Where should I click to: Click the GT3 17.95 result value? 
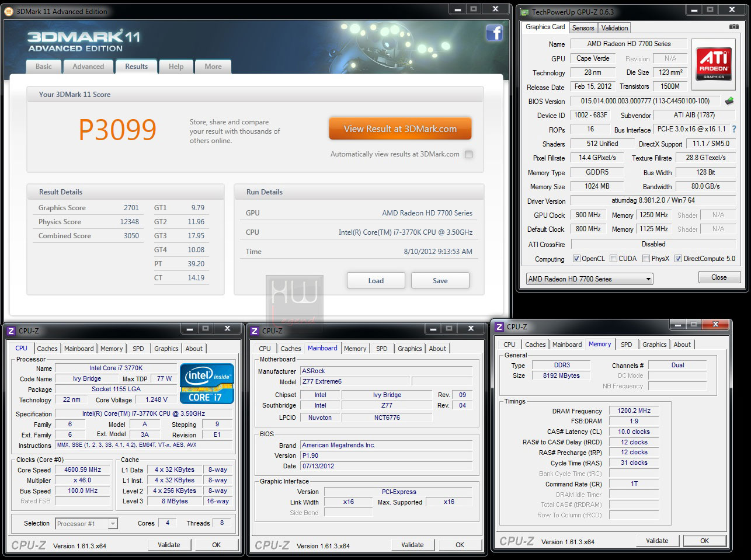196,236
